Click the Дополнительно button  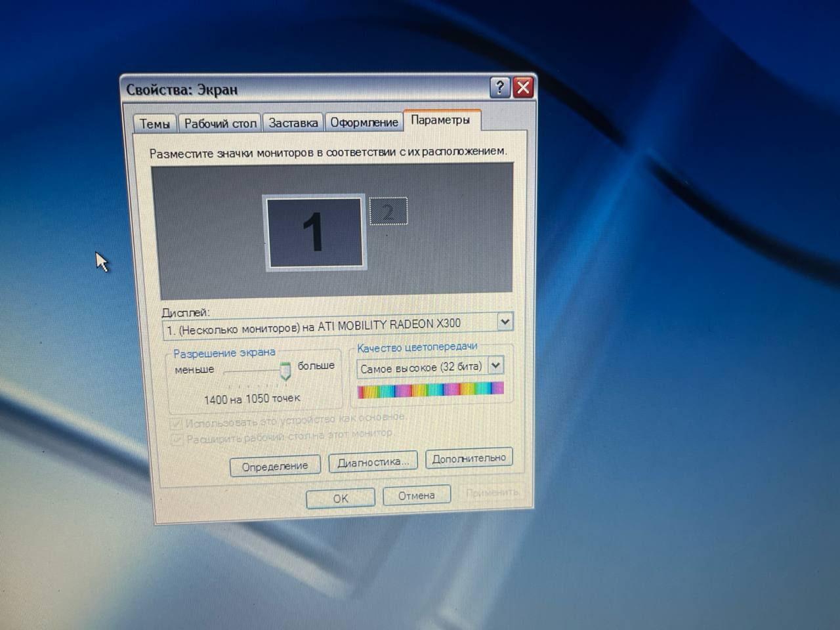pos(469,458)
